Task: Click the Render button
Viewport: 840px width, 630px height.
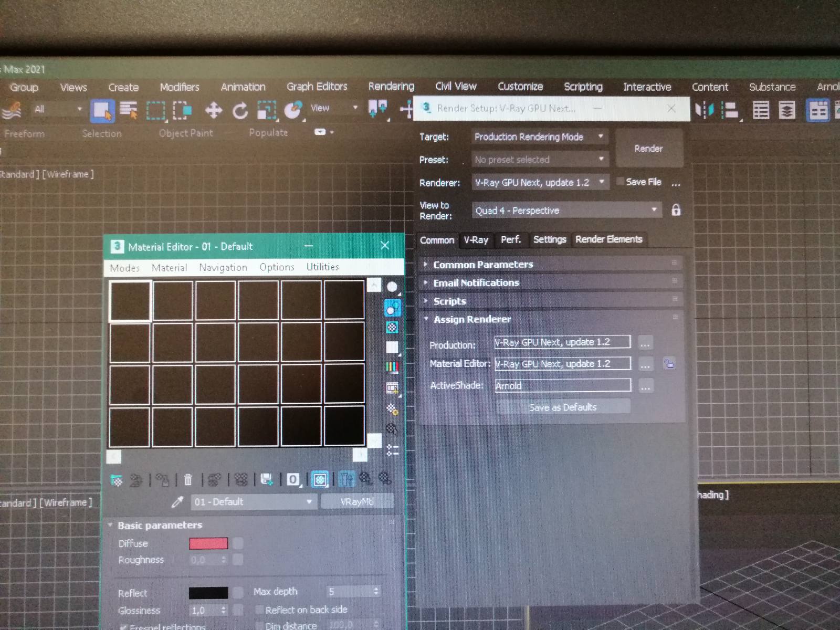Action: (x=648, y=149)
